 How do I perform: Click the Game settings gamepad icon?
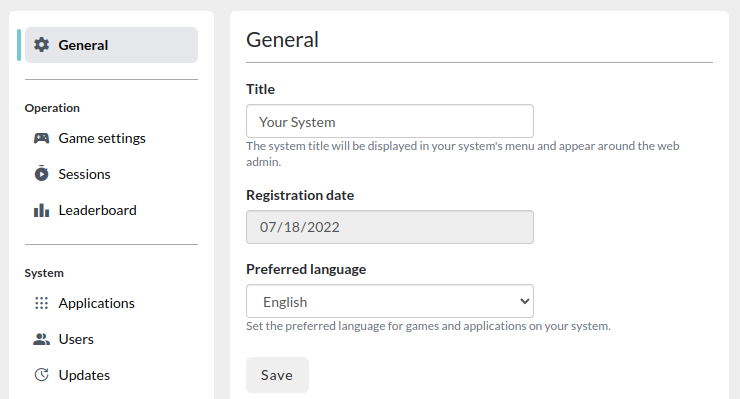point(42,138)
